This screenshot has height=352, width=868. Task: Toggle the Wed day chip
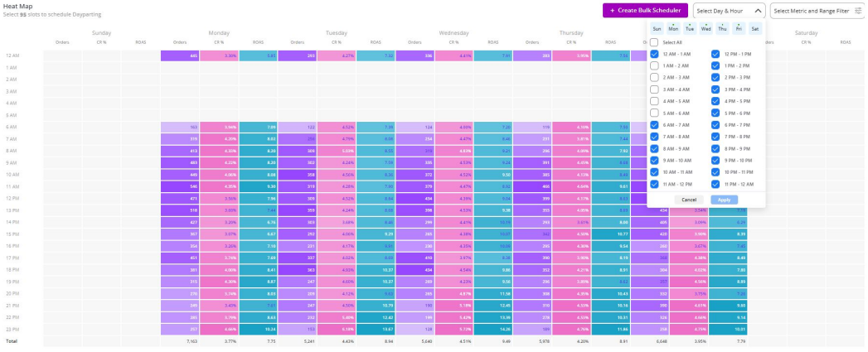pyautogui.click(x=706, y=28)
